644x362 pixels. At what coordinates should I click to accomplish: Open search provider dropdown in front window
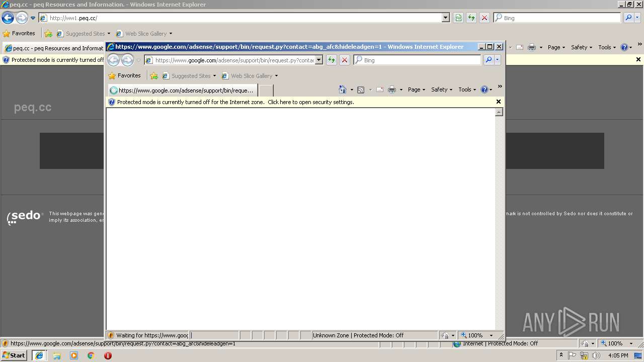pyautogui.click(x=498, y=60)
